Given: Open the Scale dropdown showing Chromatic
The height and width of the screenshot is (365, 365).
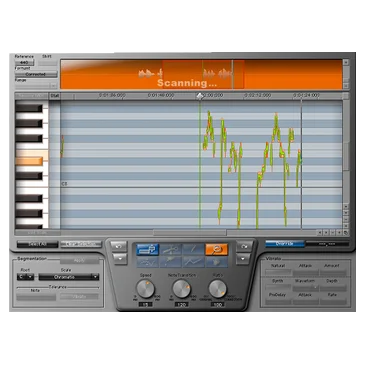Looking at the screenshot, I should pos(69,277).
